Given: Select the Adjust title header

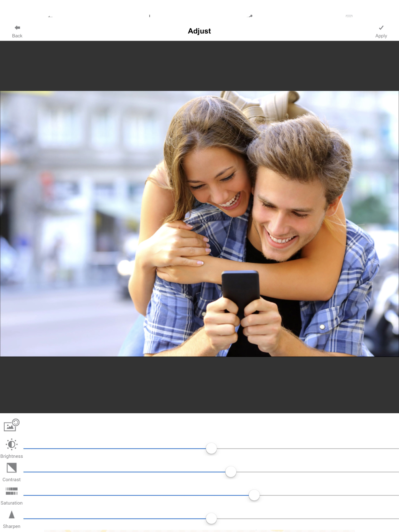Looking at the screenshot, I should pyautogui.click(x=199, y=31).
